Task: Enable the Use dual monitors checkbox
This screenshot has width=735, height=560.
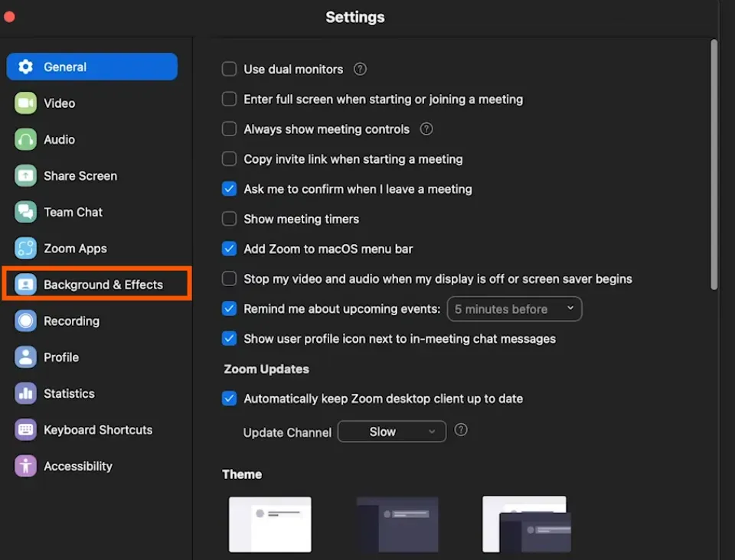Action: coord(228,69)
